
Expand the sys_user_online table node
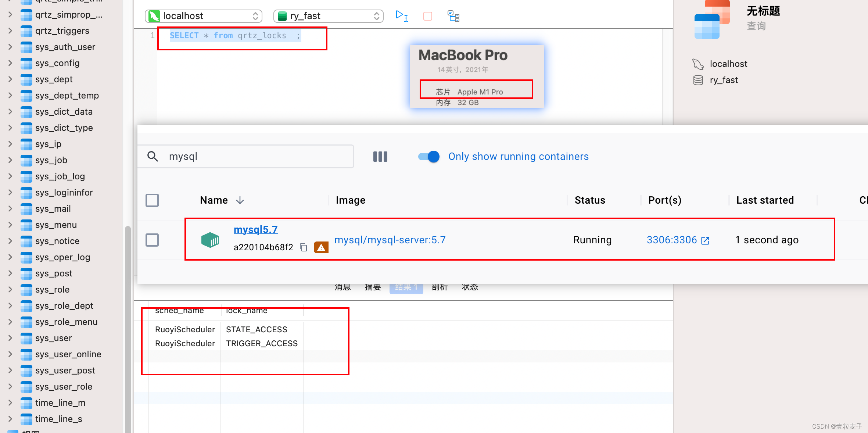click(10, 354)
